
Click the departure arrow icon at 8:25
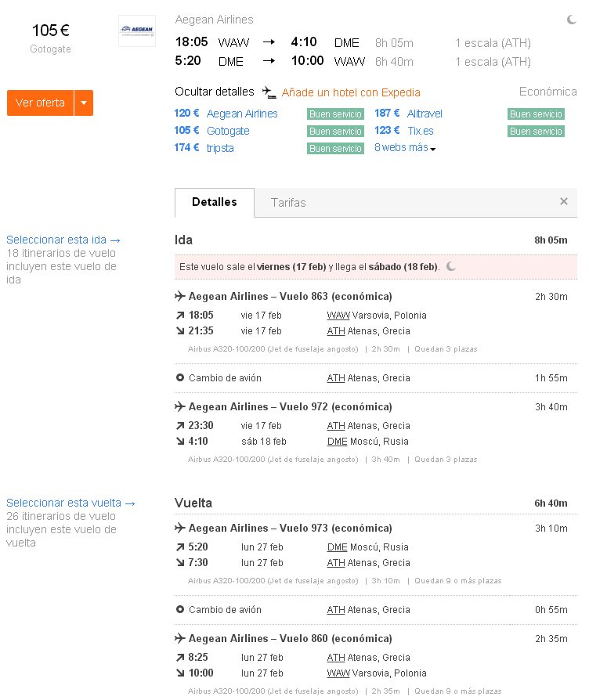[180, 658]
